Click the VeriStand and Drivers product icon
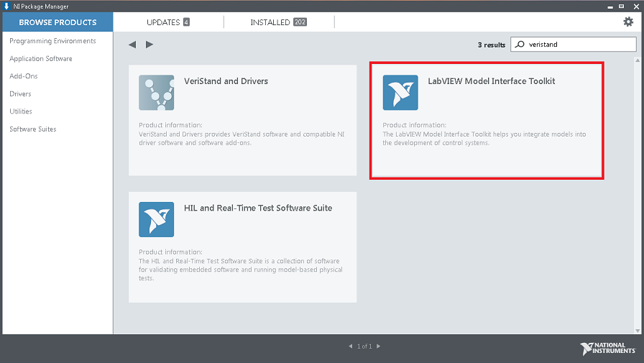This screenshot has width=644, height=363. pyautogui.click(x=156, y=93)
